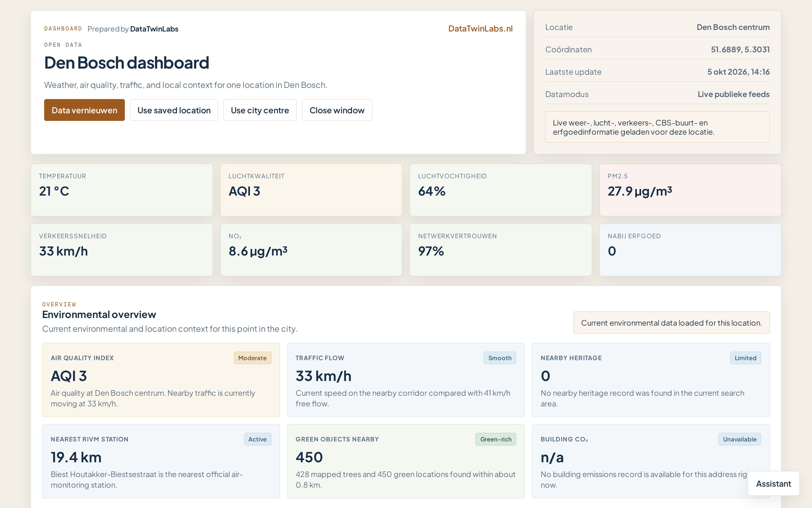
Task: Click the 450 green objects value
Action: pyautogui.click(x=309, y=457)
